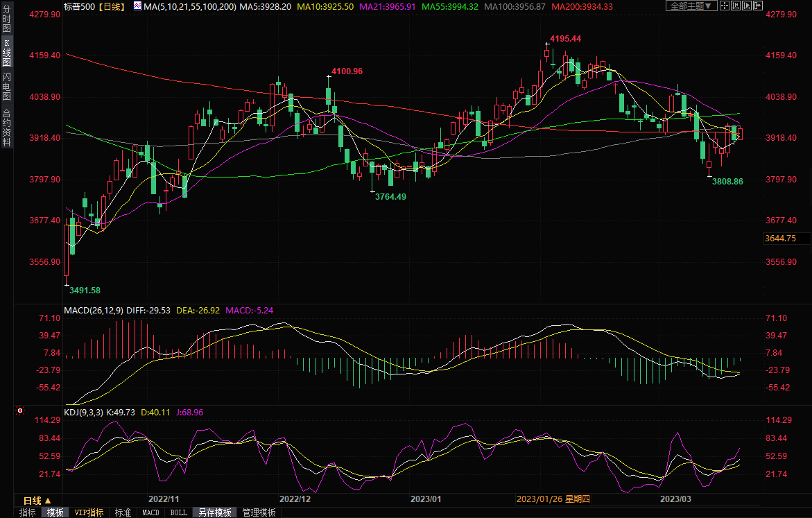
Task: Expand the 日线 period selector
Action: pyautogui.click(x=37, y=500)
